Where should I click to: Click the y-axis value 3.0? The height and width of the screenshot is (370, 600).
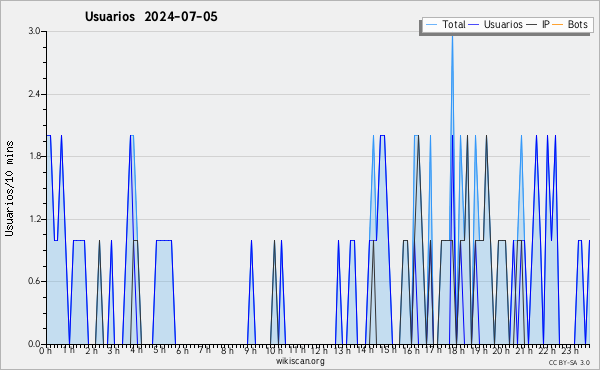pos(34,31)
